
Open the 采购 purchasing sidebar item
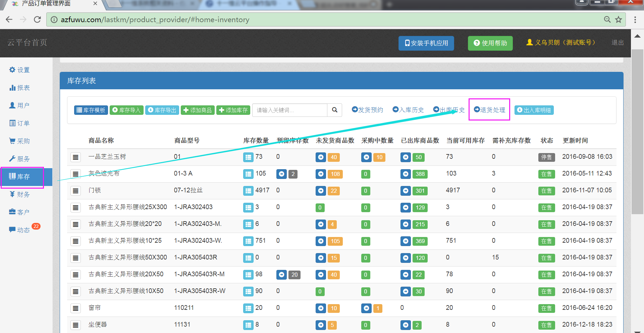coord(19,141)
